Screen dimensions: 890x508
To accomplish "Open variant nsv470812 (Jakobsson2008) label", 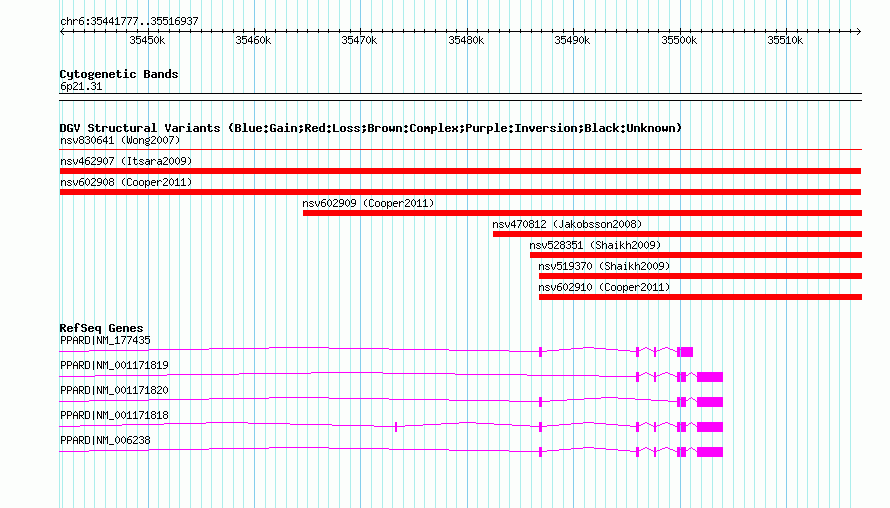I will [567, 224].
